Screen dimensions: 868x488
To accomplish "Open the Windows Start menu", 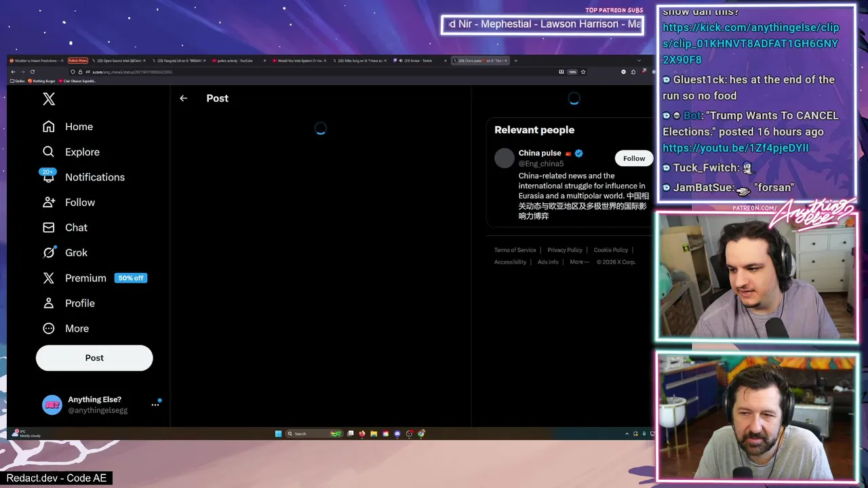I will click(x=278, y=434).
